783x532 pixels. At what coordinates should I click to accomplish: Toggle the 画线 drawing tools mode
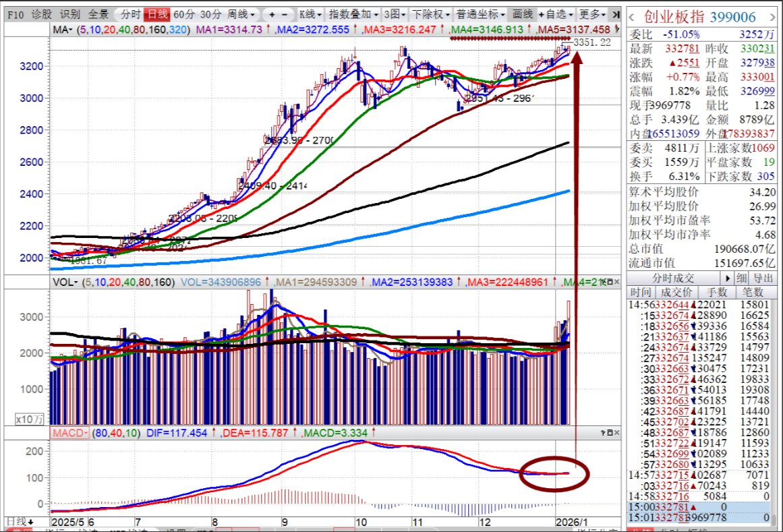(x=522, y=14)
